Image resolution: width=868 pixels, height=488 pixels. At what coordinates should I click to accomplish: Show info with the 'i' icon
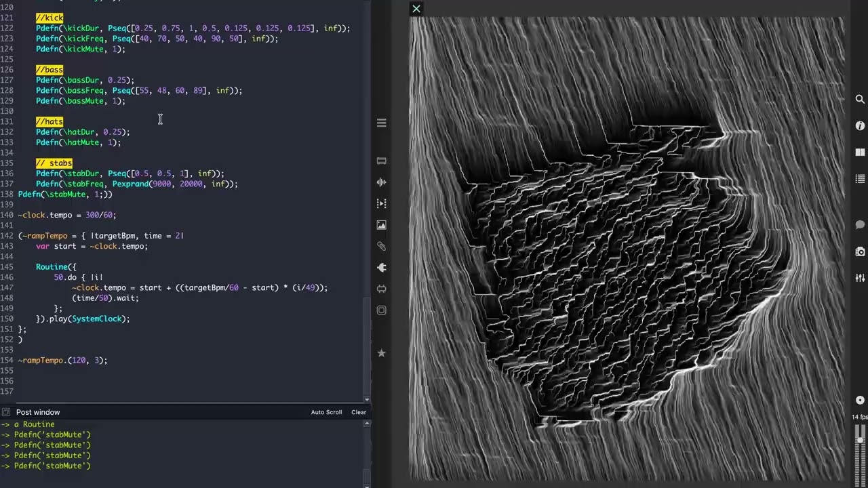coord(860,125)
